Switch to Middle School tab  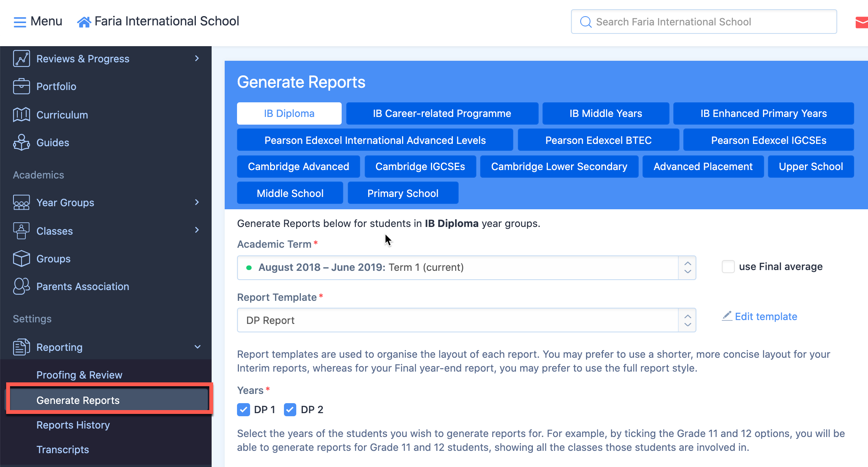click(x=290, y=193)
